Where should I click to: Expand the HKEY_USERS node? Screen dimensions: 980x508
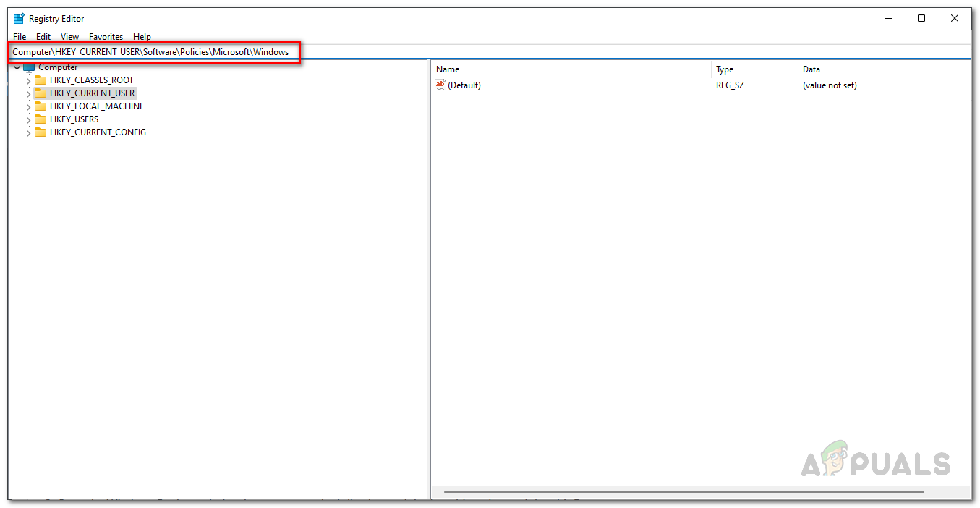click(28, 119)
